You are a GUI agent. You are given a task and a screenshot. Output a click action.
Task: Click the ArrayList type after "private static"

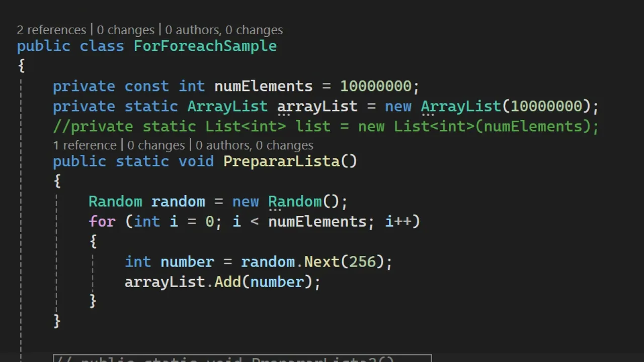point(227,107)
